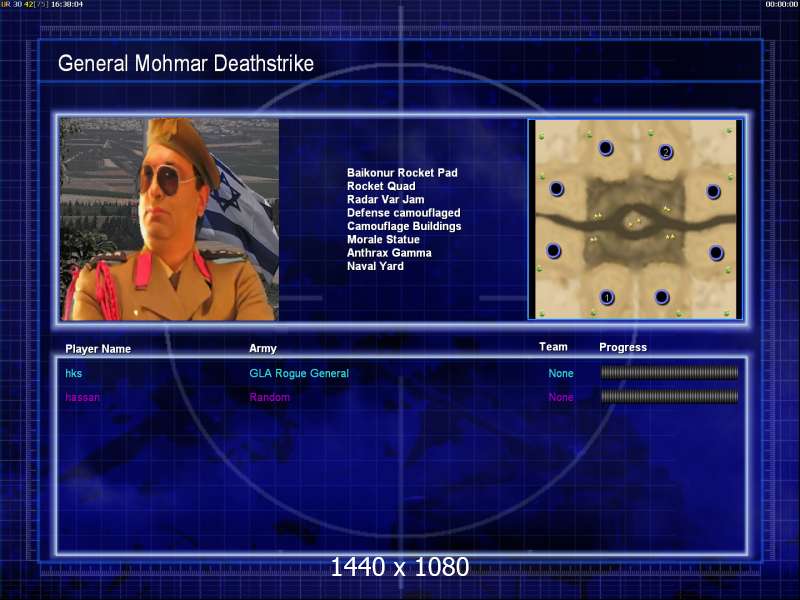Click 'Rocket Quad' in feature list
The width and height of the screenshot is (800, 600).
pyautogui.click(x=381, y=186)
